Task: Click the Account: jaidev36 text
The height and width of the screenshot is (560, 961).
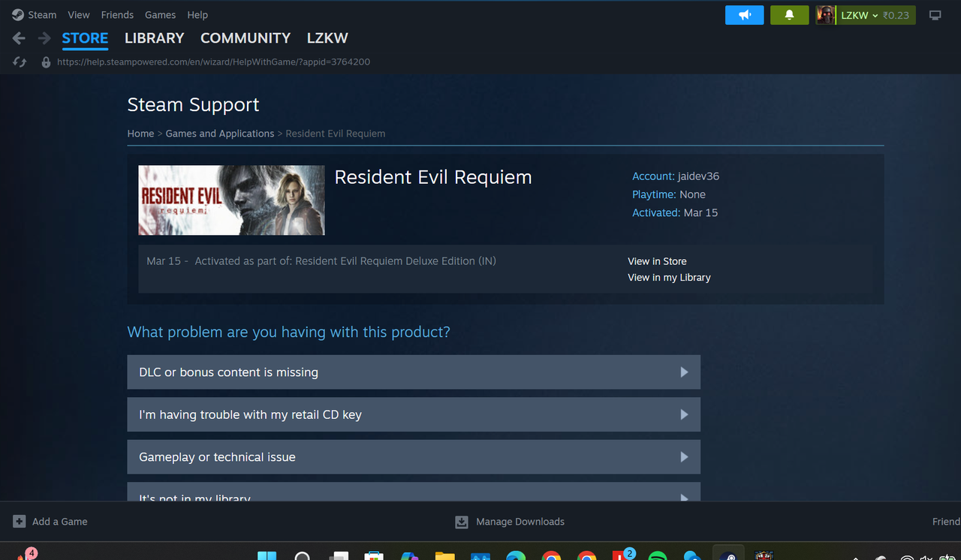Action: pos(676,176)
